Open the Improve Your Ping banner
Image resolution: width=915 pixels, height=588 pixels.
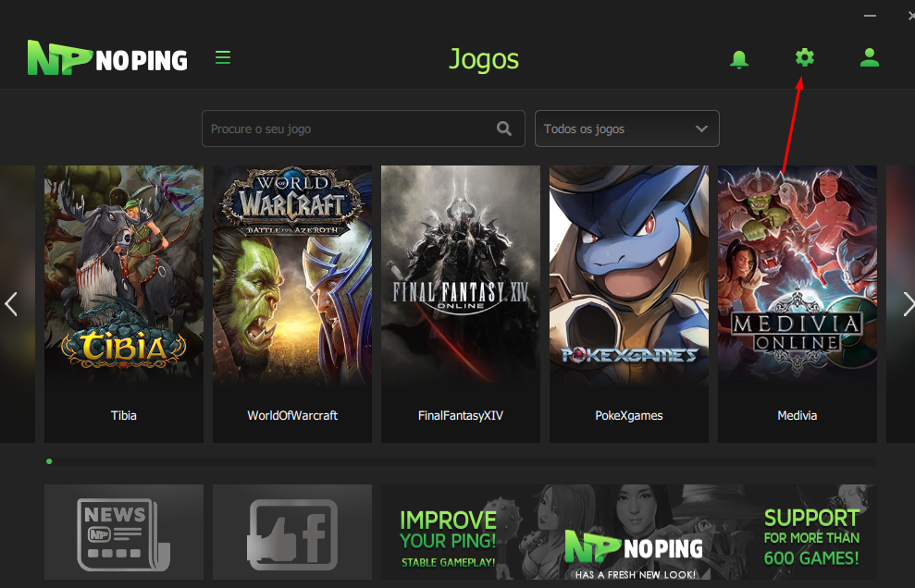(629, 532)
